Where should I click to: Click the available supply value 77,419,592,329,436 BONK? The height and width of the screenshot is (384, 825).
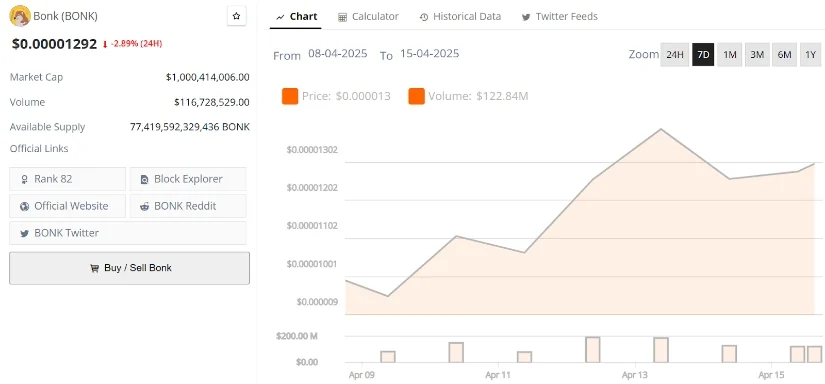[189, 127]
